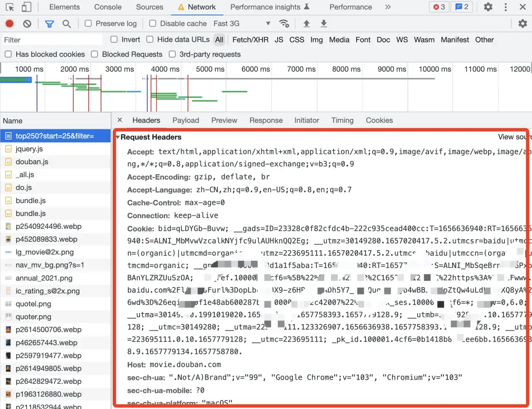Show the 3 errors badge
Viewport: 532px width, 409px height.
click(439, 7)
